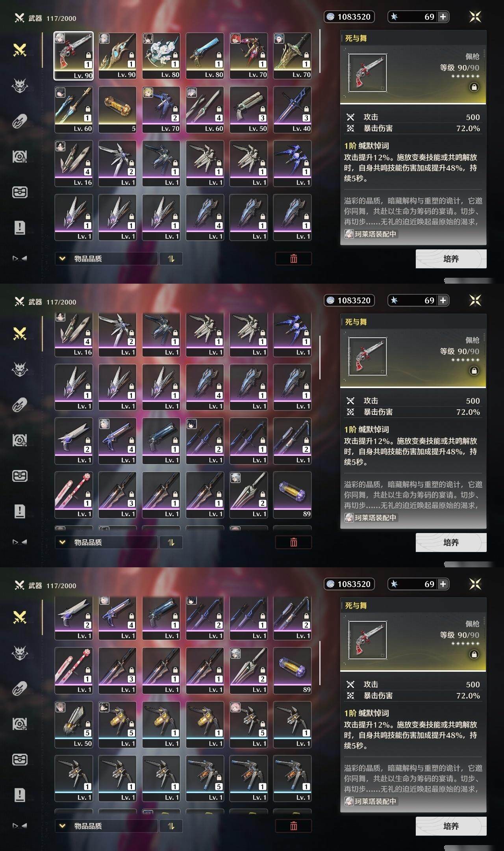This screenshot has height=851, width=504.
Task: Select the Lv. 80 white flower weapon
Action: pyautogui.click(x=161, y=56)
